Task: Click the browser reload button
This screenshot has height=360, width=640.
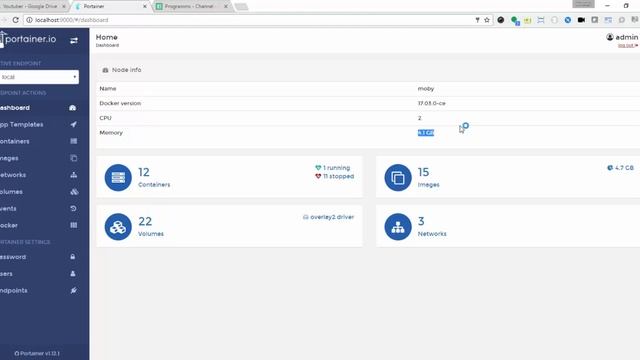Action: tap(16, 20)
